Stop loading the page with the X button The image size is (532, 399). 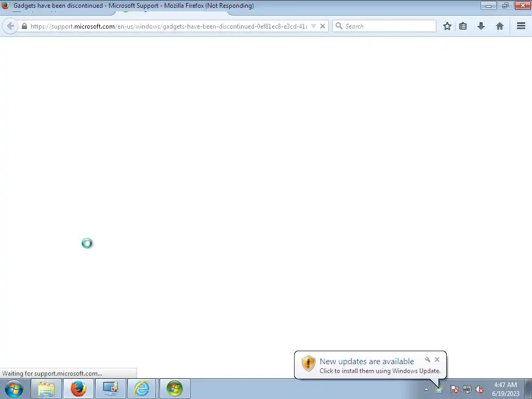click(x=323, y=26)
